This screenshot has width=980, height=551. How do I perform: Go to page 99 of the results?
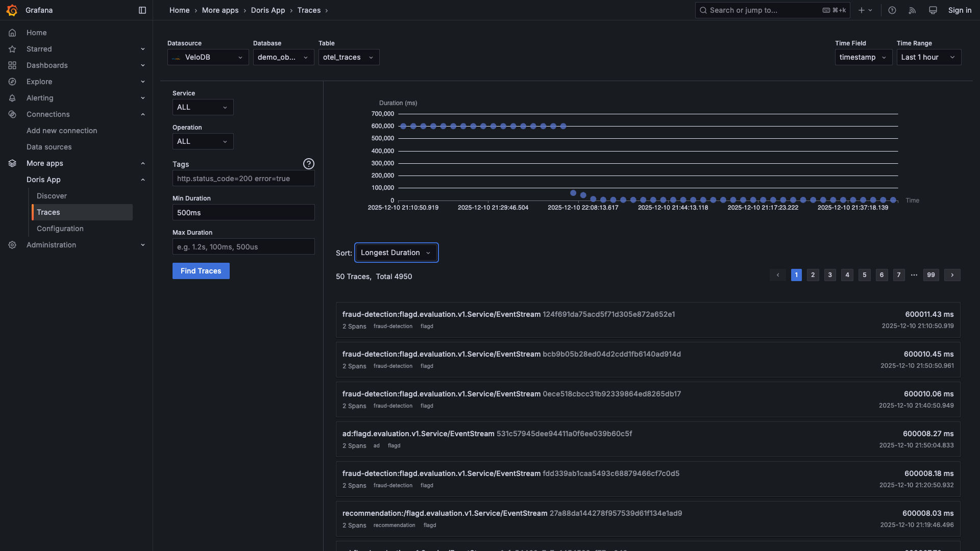point(930,275)
